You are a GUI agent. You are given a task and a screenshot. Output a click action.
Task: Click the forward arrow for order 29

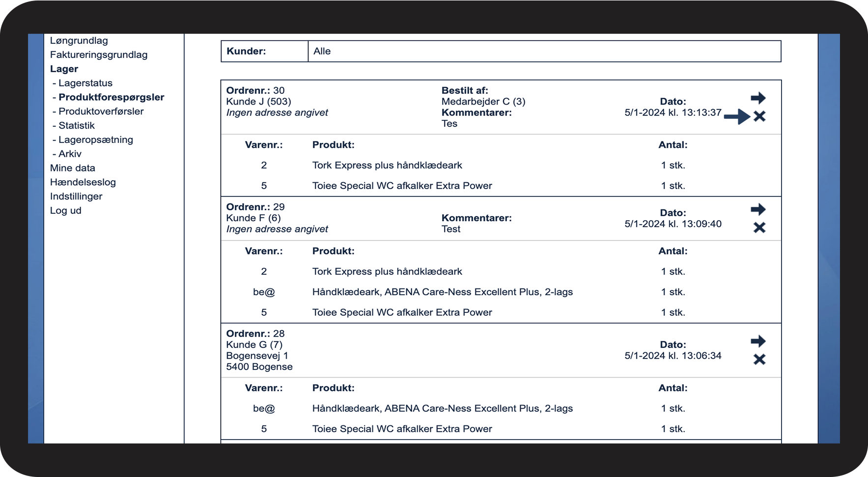click(x=758, y=210)
